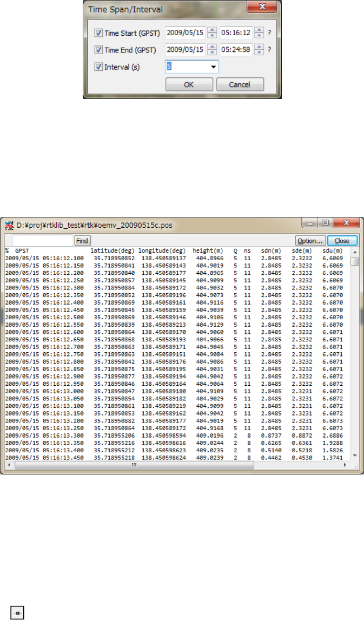This screenshot has height=620, width=364.
Task: Click height value 409.0196
Action: click(209, 436)
